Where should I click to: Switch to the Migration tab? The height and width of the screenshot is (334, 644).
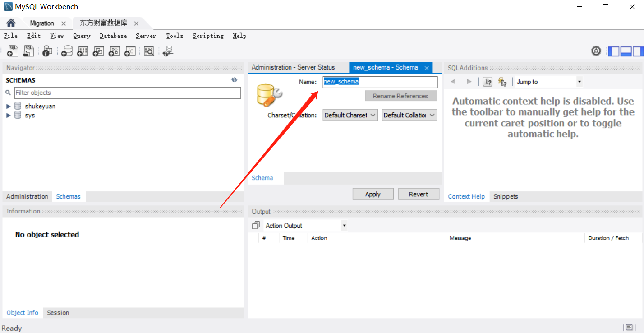[42, 23]
